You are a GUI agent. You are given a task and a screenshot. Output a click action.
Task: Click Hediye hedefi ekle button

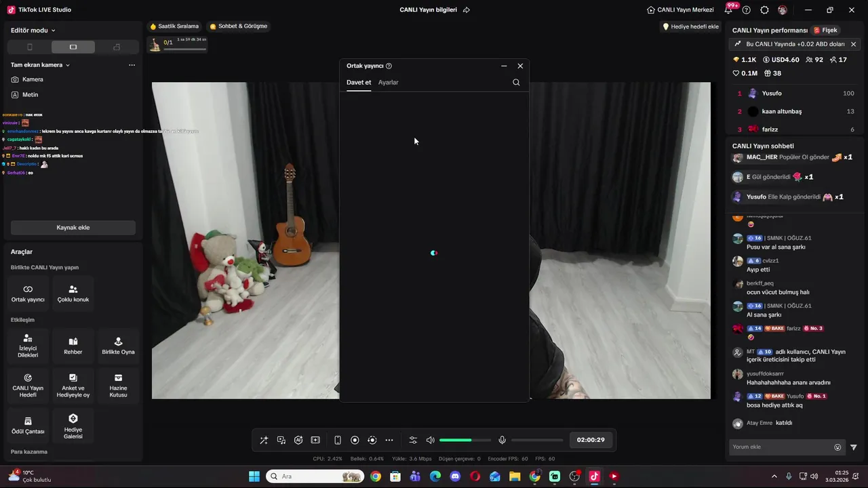[x=690, y=26]
